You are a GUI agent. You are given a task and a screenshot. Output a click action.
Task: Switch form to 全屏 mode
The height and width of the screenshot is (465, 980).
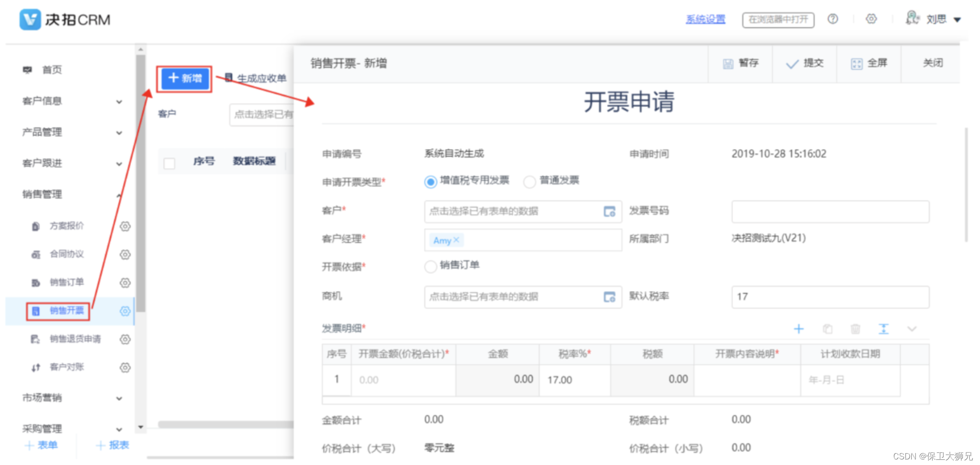[869, 64]
